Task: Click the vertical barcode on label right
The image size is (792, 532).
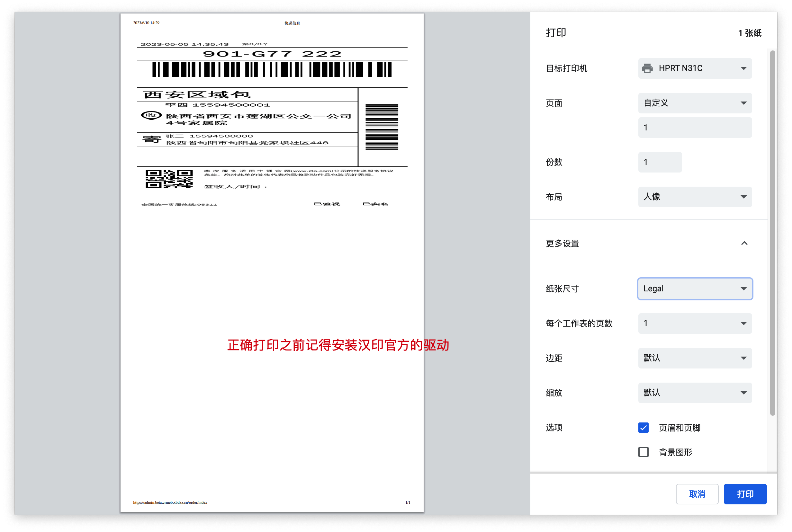Action: (x=382, y=127)
